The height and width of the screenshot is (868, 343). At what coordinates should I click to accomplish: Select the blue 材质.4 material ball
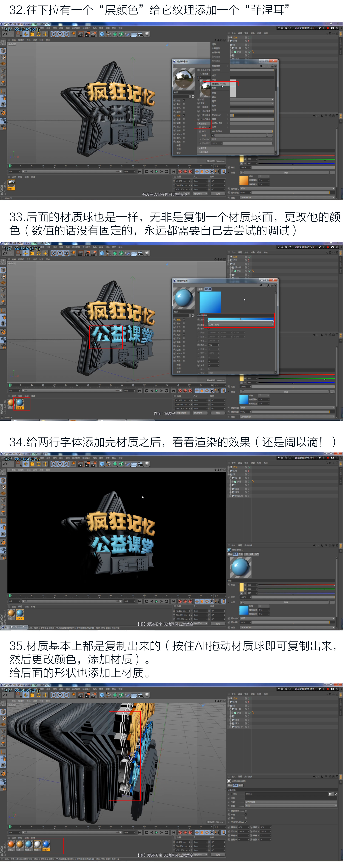tap(46, 844)
